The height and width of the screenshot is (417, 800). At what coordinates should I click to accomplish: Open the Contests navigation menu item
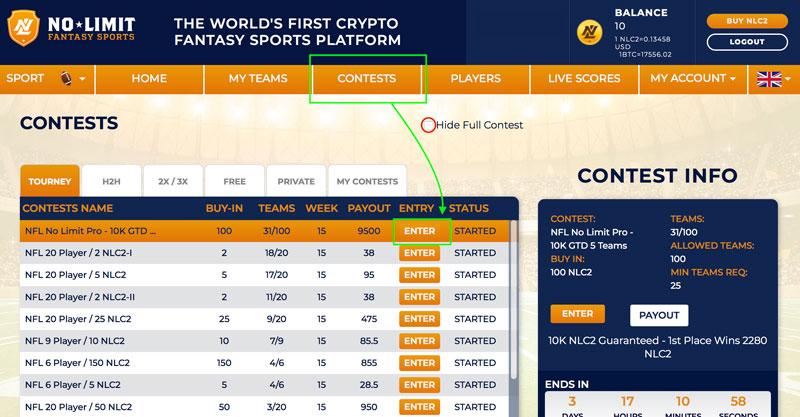pyautogui.click(x=367, y=78)
